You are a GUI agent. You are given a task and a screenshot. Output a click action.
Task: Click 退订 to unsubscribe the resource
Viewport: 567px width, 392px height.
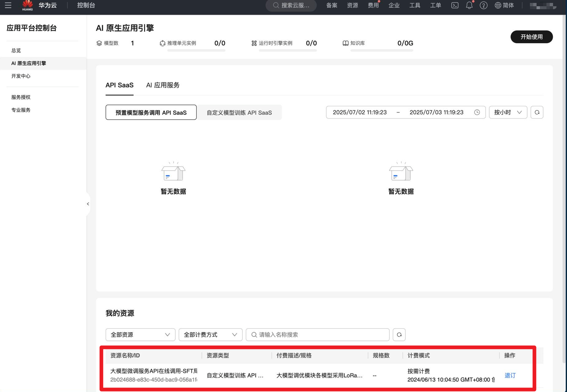tap(510, 375)
